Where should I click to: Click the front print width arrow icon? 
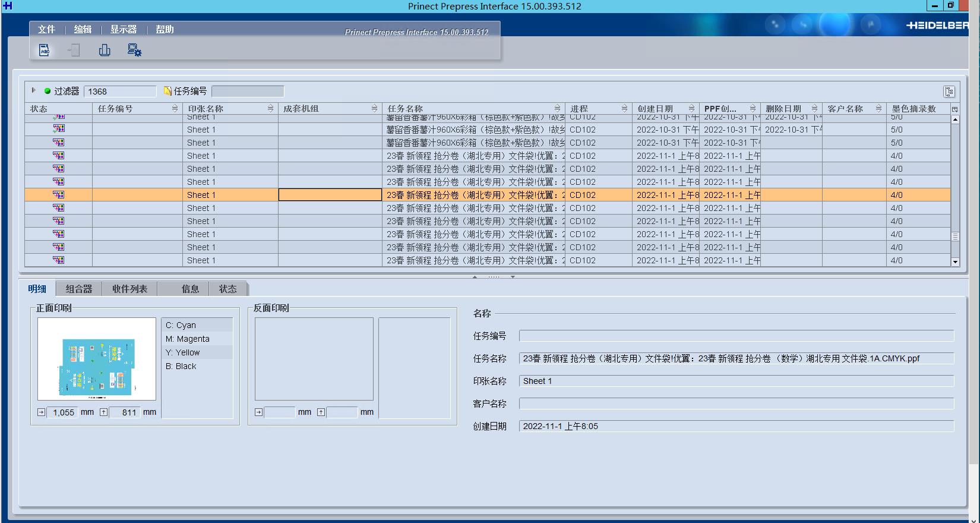coord(41,412)
